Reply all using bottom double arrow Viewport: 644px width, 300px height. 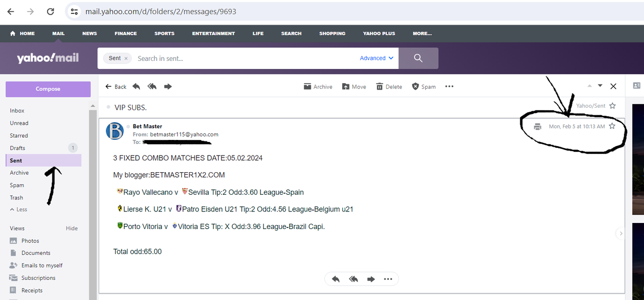pos(354,279)
